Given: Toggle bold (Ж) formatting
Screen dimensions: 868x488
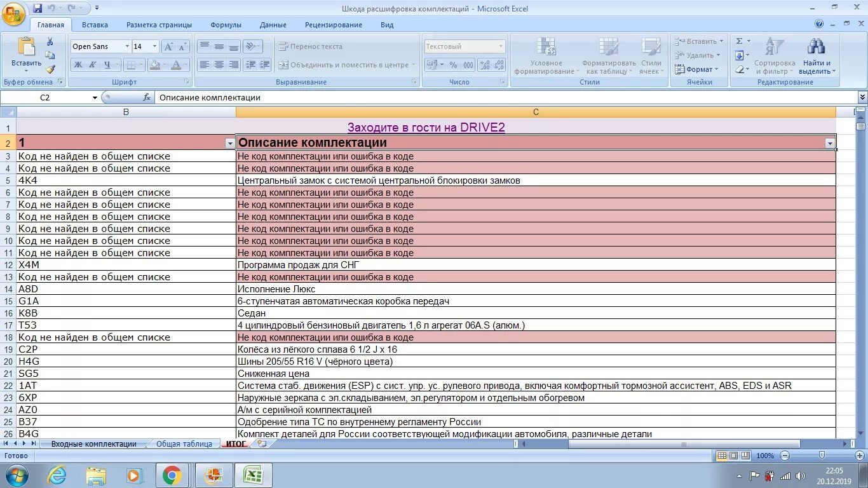Looking at the screenshot, I should coord(78,65).
